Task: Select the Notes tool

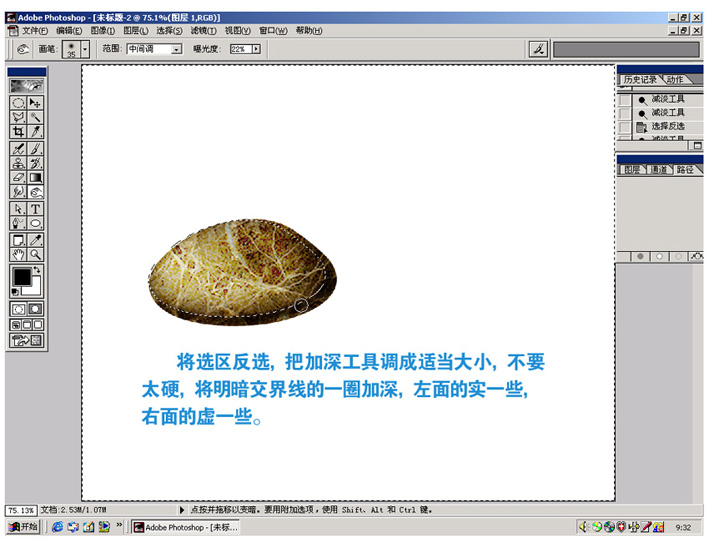Action: pyautogui.click(x=18, y=240)
